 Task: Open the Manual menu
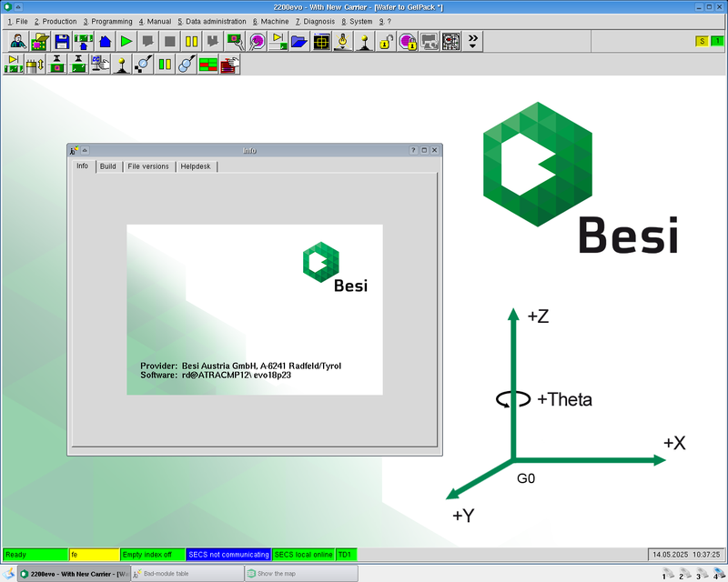[x=155, y=21]
